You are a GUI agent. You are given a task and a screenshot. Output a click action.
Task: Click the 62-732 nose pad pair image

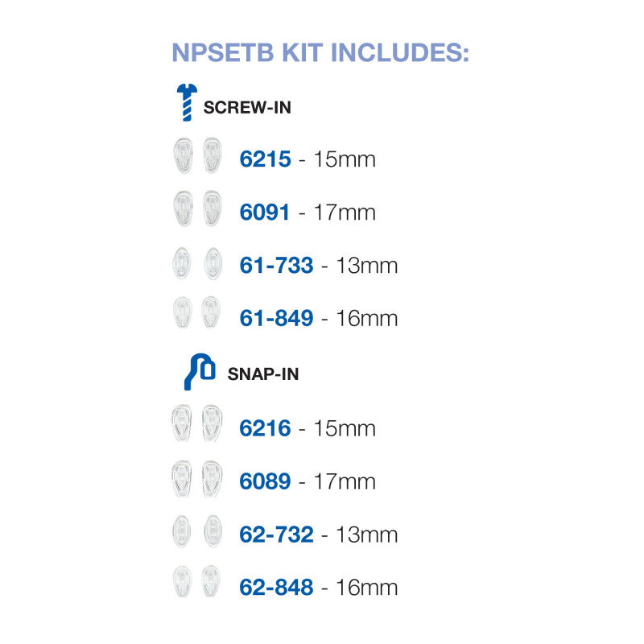(x=197, y=531)
